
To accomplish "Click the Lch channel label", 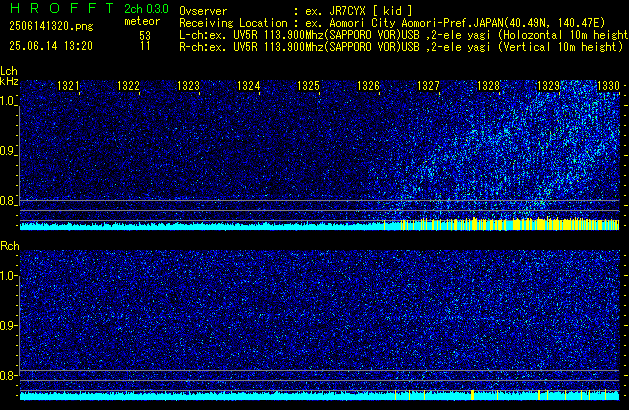I will click(x=9, y=71).
